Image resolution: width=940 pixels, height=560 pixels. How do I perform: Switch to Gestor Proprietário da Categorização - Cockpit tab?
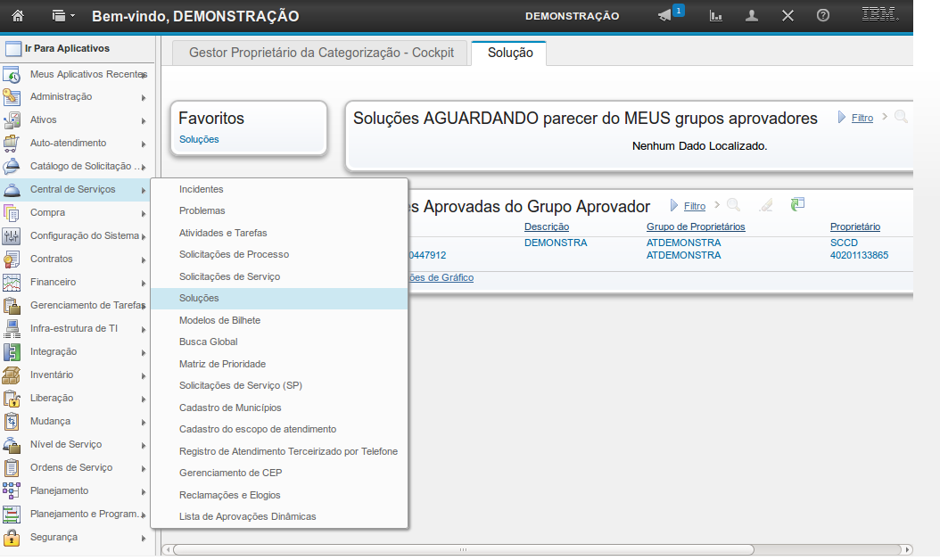click(x=321, y=53)
